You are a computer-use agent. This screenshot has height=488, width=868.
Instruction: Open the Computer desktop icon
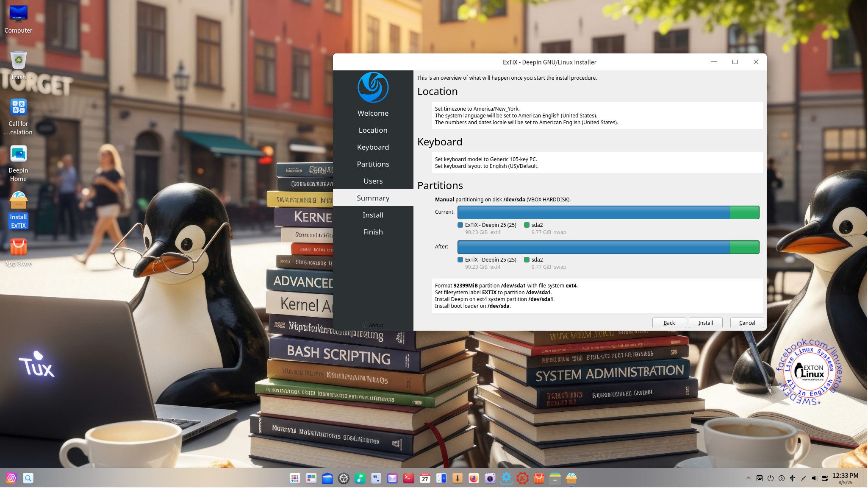(18, 20)
